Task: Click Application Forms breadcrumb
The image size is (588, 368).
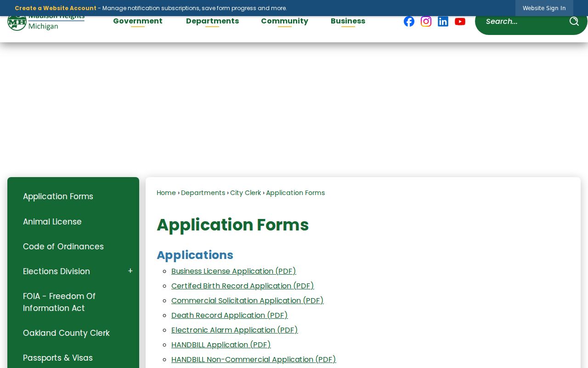Action: coord(295,193)
